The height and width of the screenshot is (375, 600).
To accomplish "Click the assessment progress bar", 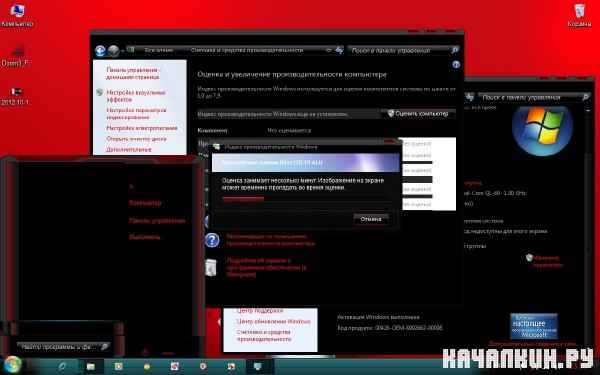I will 306,199.
